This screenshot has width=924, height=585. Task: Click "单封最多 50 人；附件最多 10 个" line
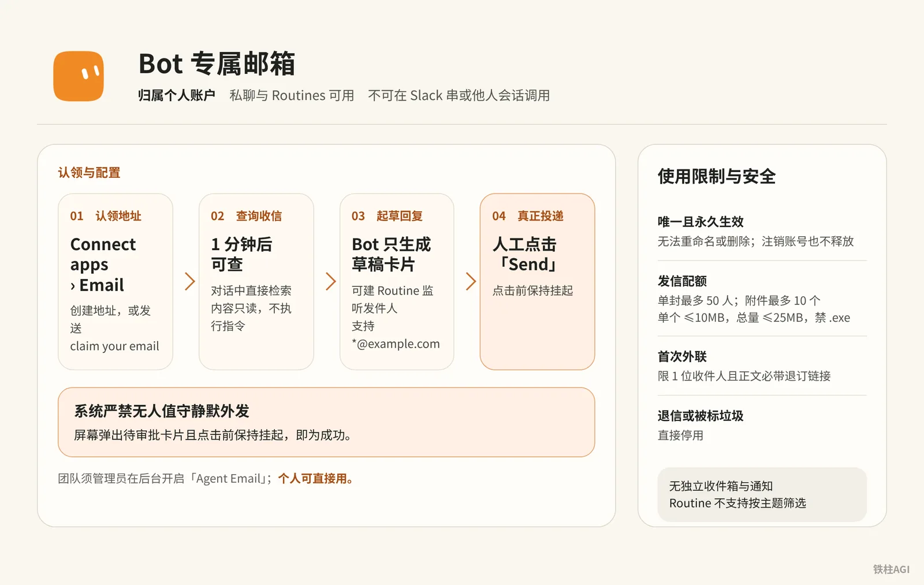(x=739, y=300)
